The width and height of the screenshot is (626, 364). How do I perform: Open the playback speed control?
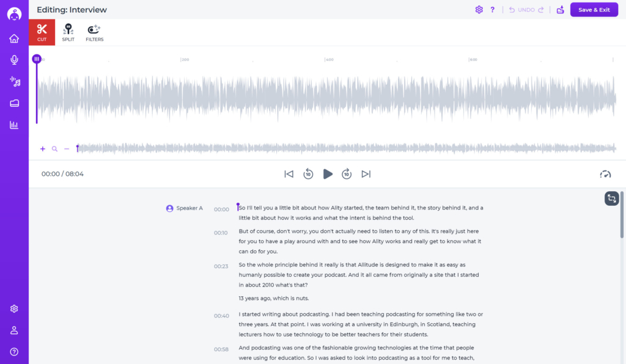click(605, 174)
